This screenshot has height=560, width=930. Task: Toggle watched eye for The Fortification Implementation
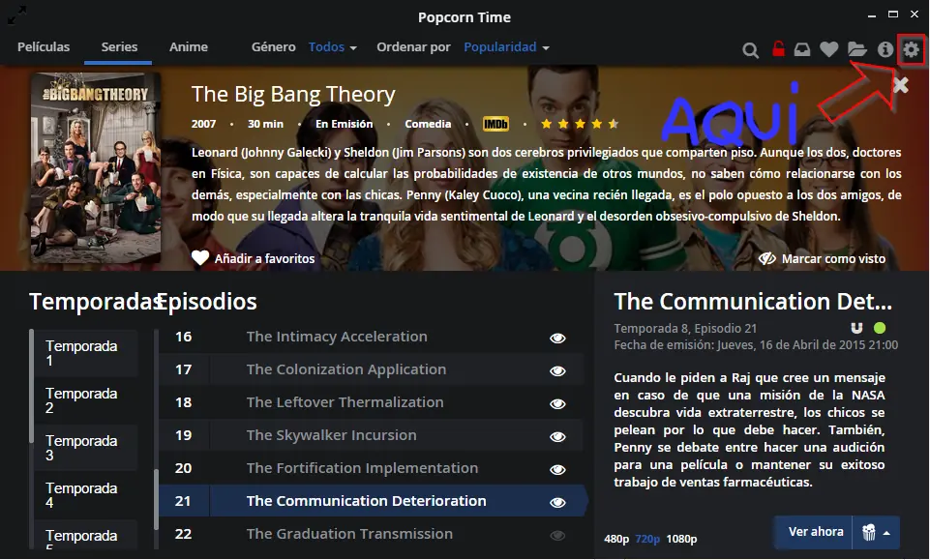[x=556, y=469]
